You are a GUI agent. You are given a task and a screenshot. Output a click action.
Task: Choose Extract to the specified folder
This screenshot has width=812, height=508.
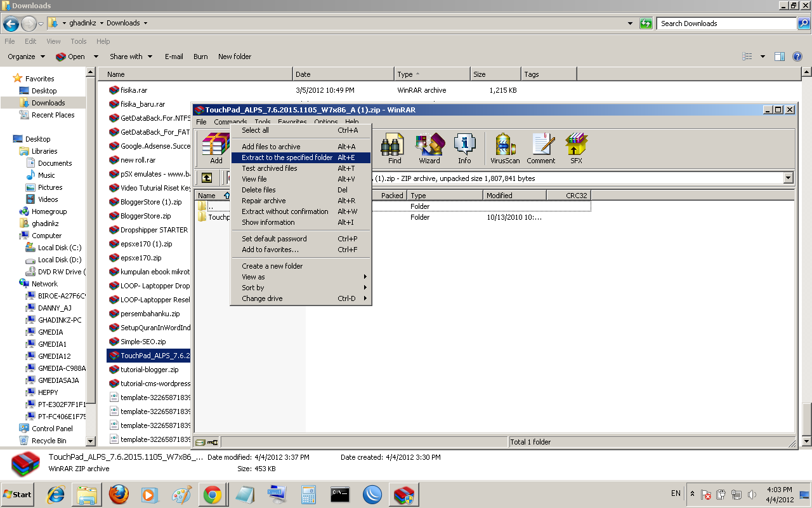[301, 157]
